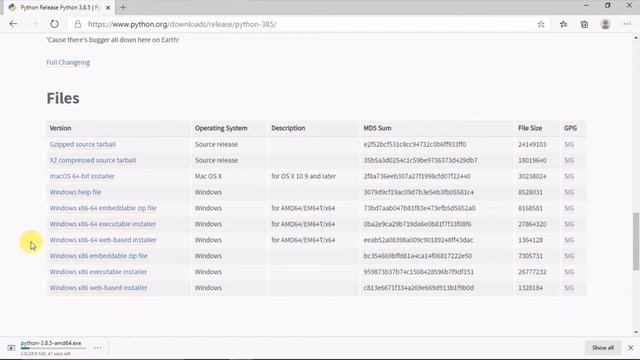Open download item options ellipsis menu
This screenshot has width=640, height=360.
[x=98, y=348]
